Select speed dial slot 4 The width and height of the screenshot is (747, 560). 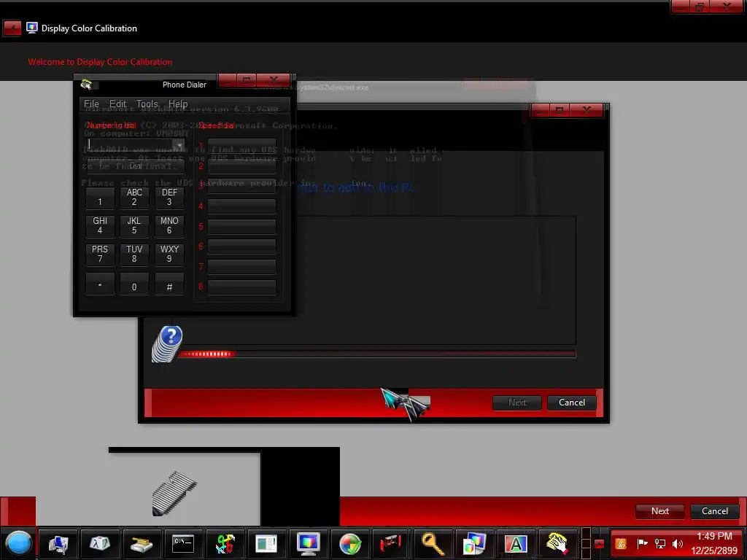[x=242, y=206]
